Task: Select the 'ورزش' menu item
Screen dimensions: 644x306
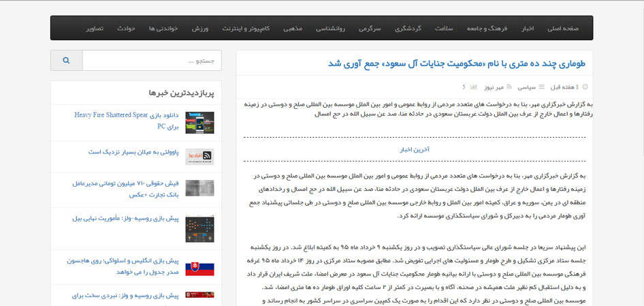Action: tap(200, 29)
